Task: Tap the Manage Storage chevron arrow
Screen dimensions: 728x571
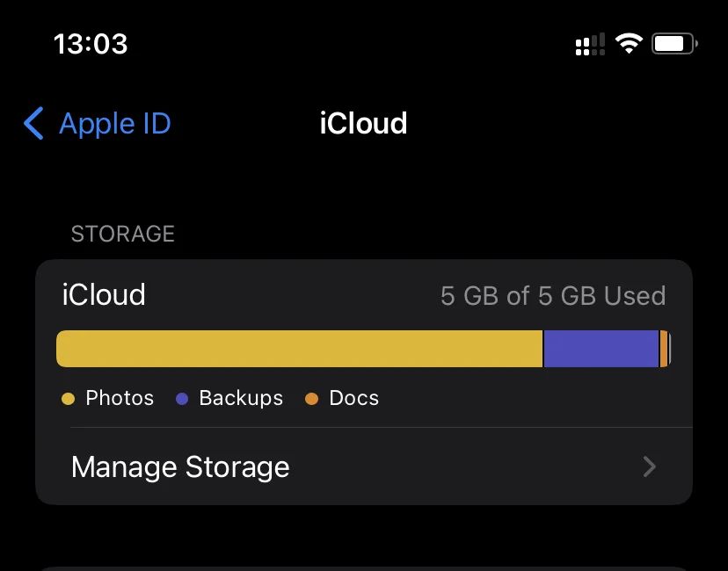Action: [650, 466]
